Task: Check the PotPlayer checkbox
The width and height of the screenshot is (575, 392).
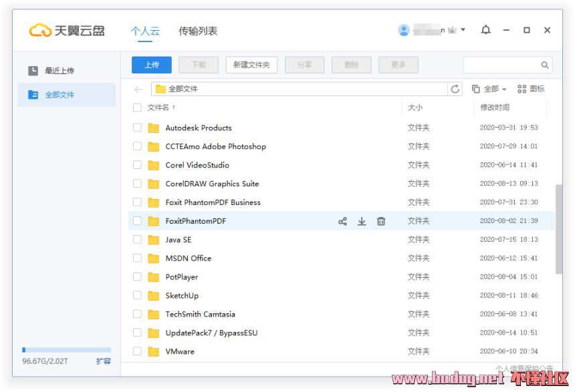Action: click(x=137, y=276)
